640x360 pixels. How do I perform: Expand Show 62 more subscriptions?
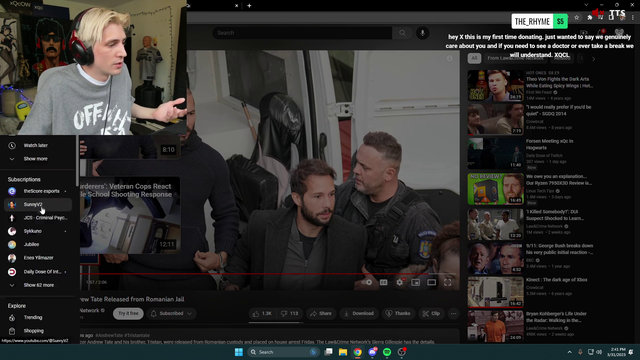pyautogui.click(x=38, y=285)
